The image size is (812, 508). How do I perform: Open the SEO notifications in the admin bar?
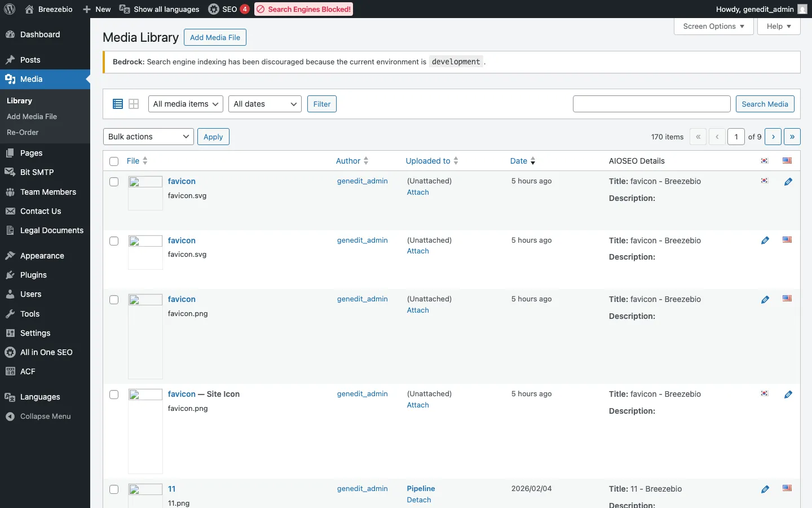coord(228,9)
